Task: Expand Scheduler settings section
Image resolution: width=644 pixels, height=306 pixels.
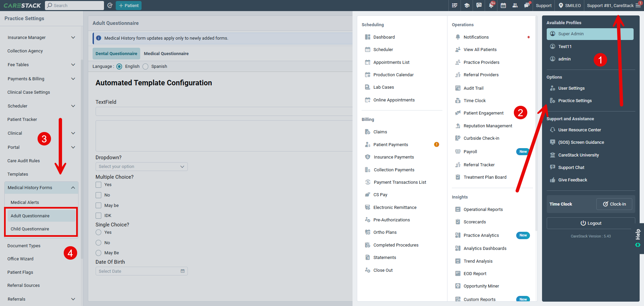Action: 73,106
